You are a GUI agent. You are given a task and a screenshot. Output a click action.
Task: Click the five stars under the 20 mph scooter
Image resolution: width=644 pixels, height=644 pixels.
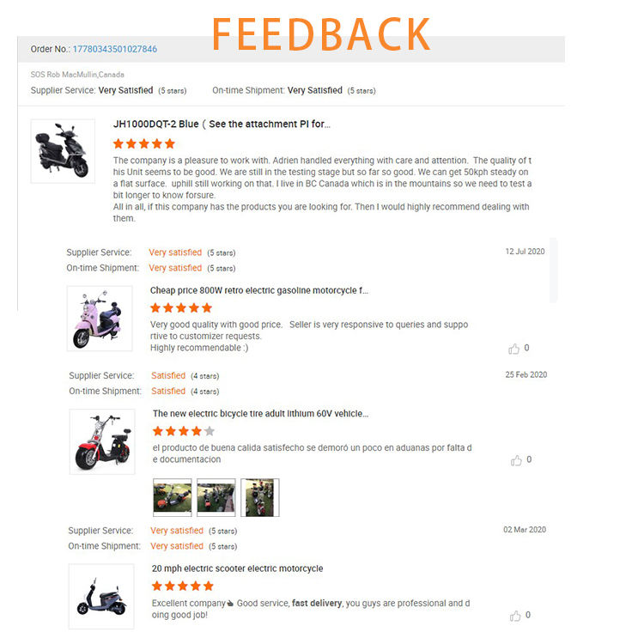pyautogui.click(x=183, y=586)
